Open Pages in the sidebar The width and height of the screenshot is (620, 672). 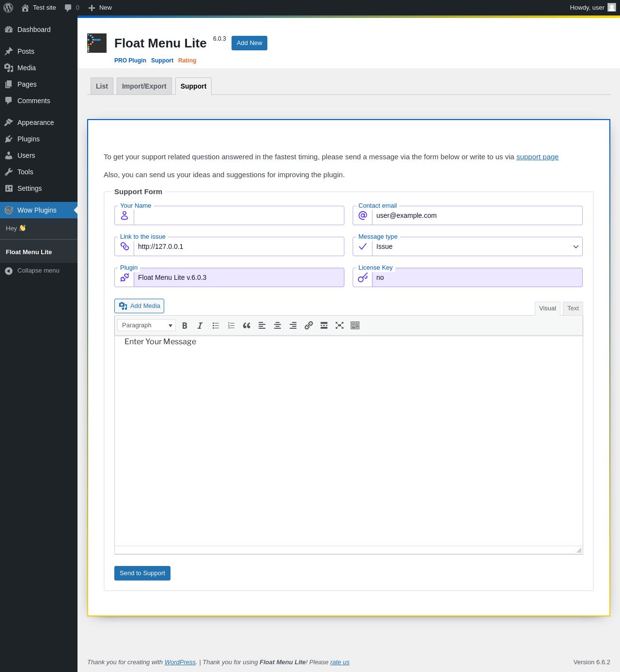39,84
